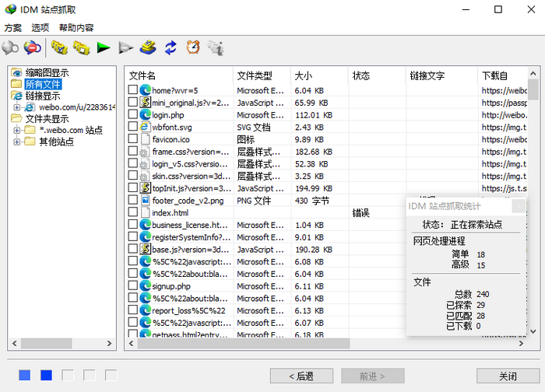Click the script icon beside base.js
Image resolution: width=545 pixels, height=392 pixels.
145,249
